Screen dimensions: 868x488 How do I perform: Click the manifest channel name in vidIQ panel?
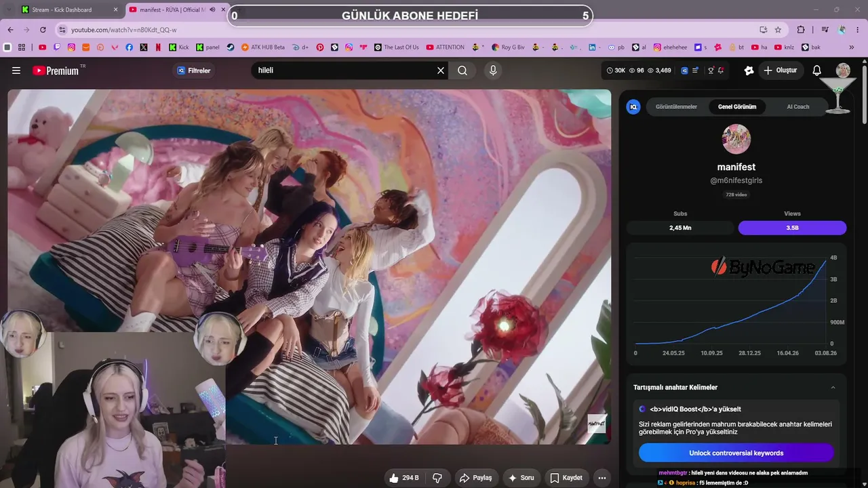coord(736,167)
